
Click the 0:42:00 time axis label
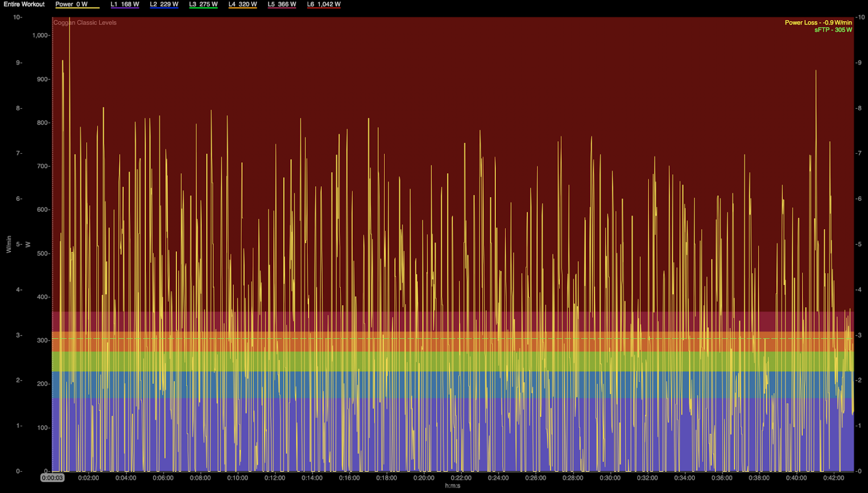coord(833,478)
